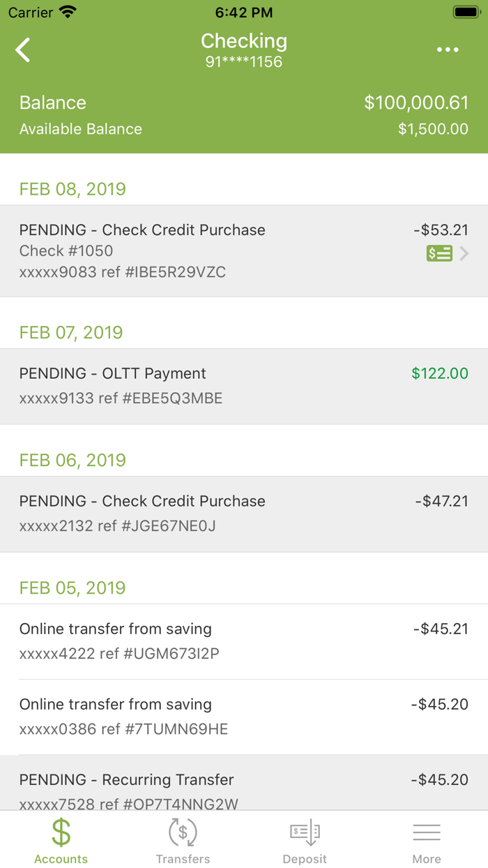Image resolution: width=488 pixels, height=868 pixels.
Task: Tap the Available Balance row
Action: click(244, 128)
